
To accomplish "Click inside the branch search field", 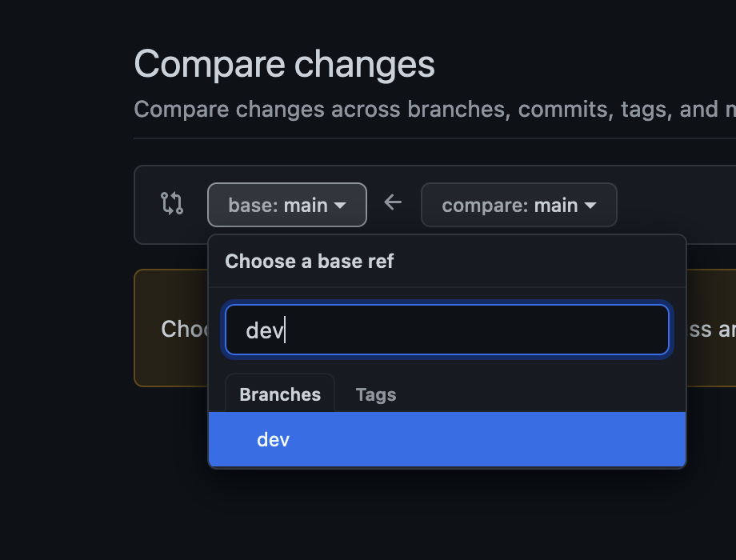I will [446, 329].
